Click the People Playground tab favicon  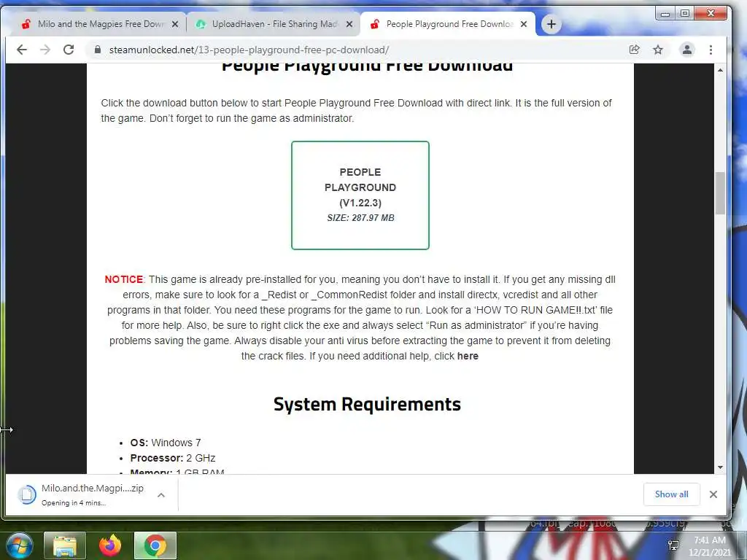point(375,24)
